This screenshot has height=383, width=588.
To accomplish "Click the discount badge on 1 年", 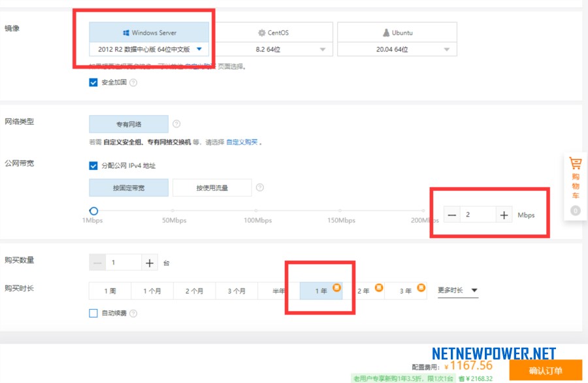I will (336, 288).
